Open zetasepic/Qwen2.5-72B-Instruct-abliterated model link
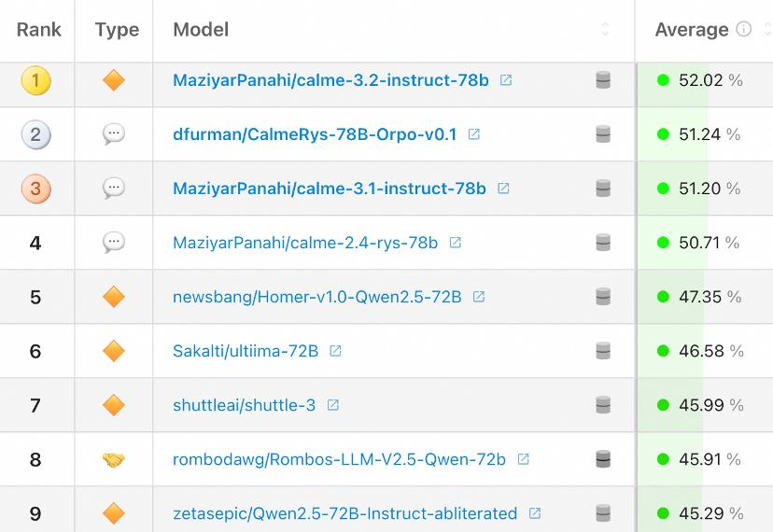This screenshot has width=773, height=532. (x=345, y=513)
